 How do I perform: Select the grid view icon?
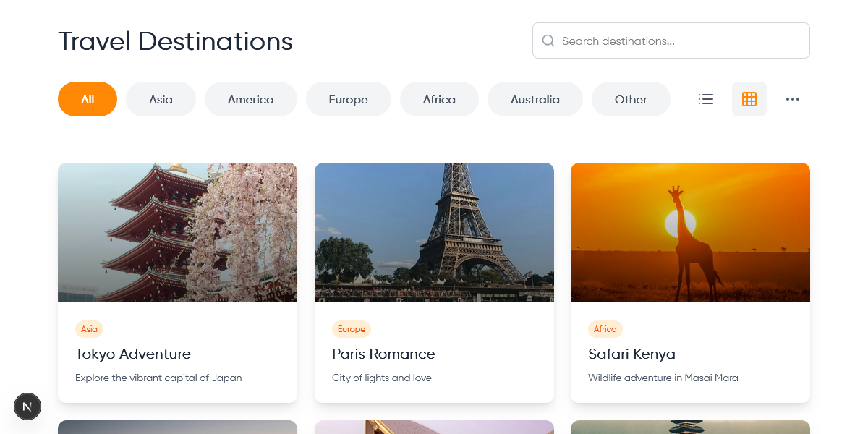749,99
